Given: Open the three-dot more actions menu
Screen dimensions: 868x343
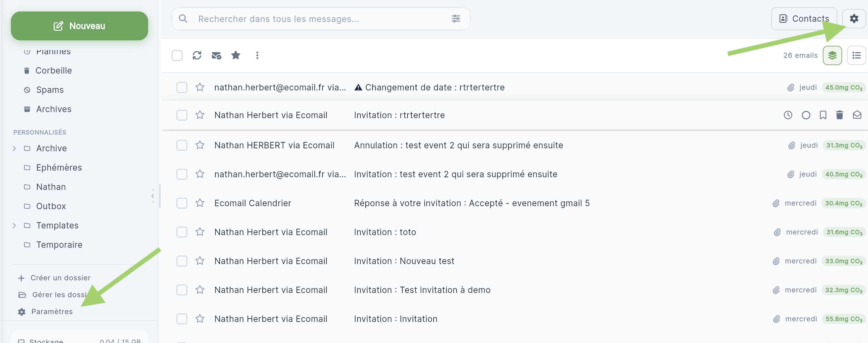Looking at the screenshot, I should [257, 55].
